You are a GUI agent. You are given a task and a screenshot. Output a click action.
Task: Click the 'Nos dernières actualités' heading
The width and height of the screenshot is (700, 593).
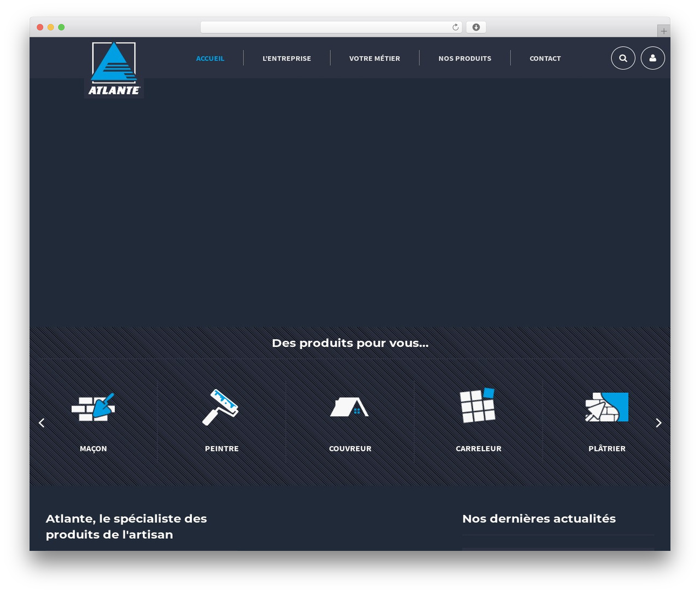click(539, 519)
